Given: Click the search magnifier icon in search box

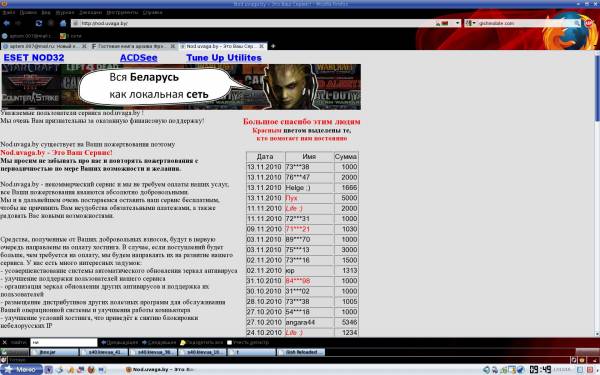Looking at the screenshot, I should pos(577,23).
